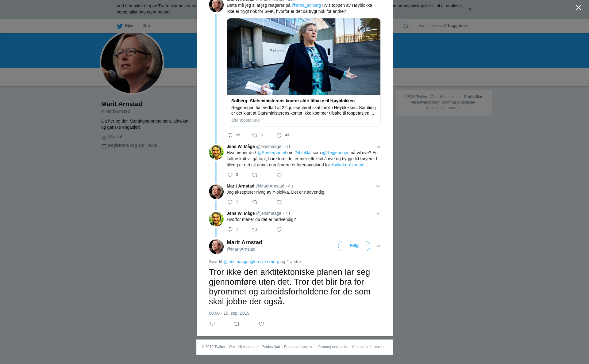The height and width of the screenshot is (364, 589).
Task: Reply to the main tweet dated 19. sep. 2019
Action: [212, 324]
